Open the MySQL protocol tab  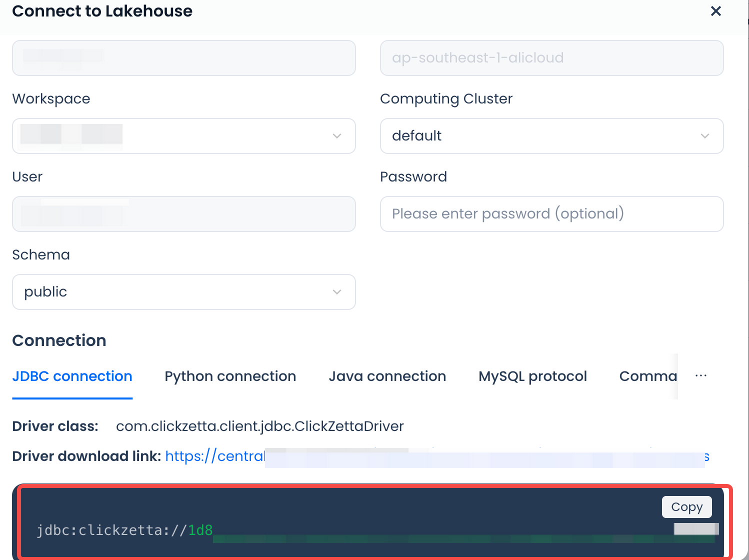coord(532,376)
